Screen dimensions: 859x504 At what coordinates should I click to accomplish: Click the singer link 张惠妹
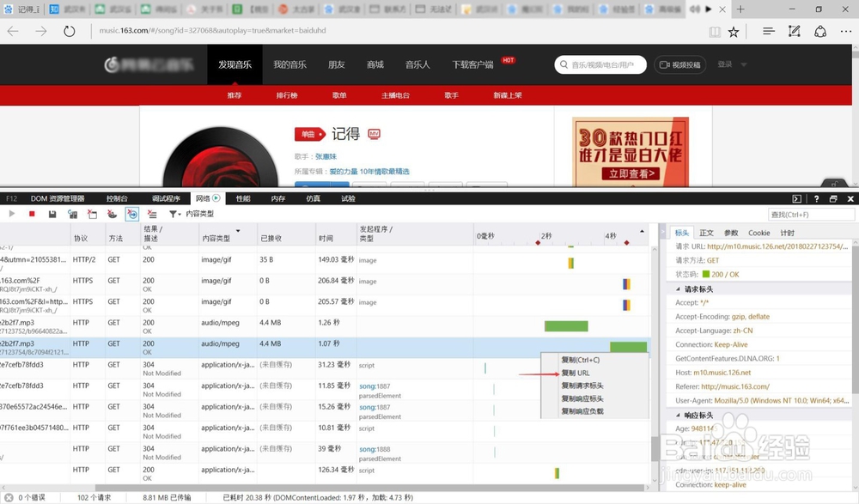326,156
